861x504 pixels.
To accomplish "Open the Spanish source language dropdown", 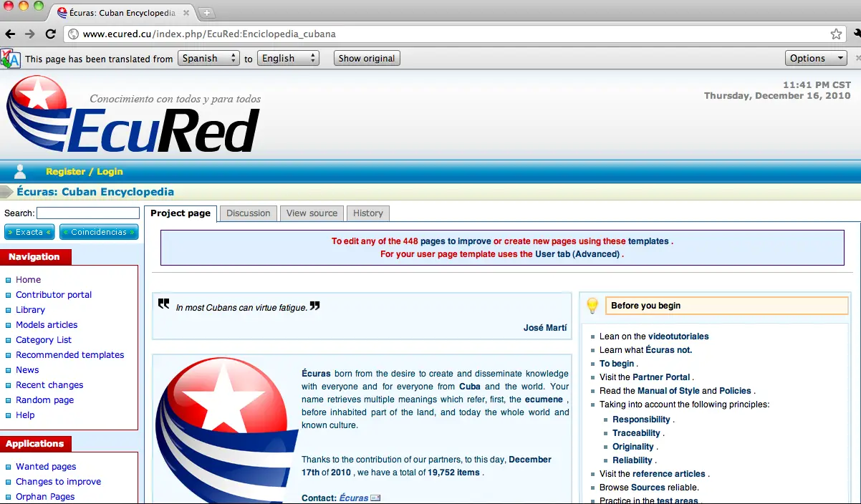I will pyautogui.click(x=208, y=59).
